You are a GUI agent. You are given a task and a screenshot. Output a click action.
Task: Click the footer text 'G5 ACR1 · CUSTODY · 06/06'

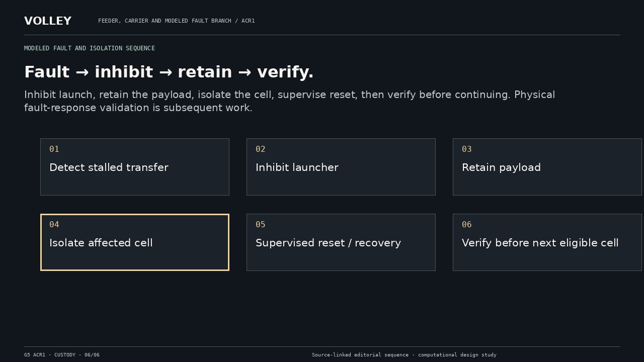[x=62, y=355]
